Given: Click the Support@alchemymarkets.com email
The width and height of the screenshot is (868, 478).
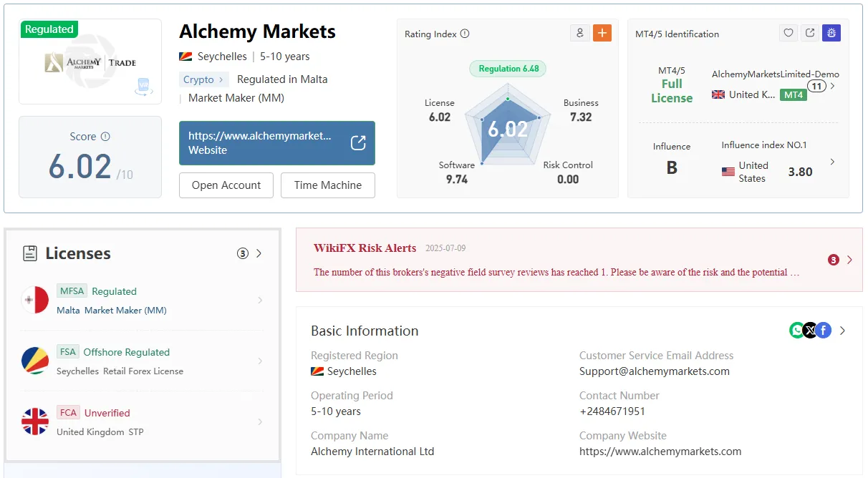Looking at the screenshot, I should [x=655, y=371].
